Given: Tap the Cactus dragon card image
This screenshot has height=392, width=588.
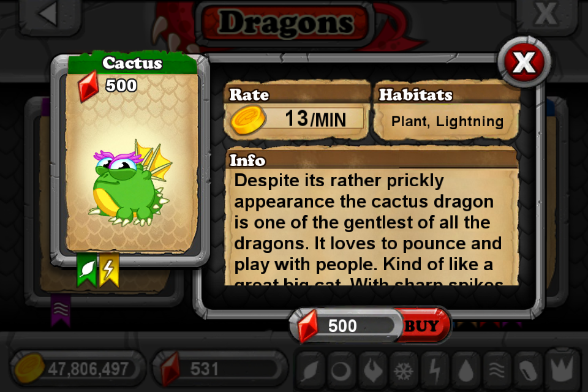Looking at the screenshot, I should click(x=130, y=184).
